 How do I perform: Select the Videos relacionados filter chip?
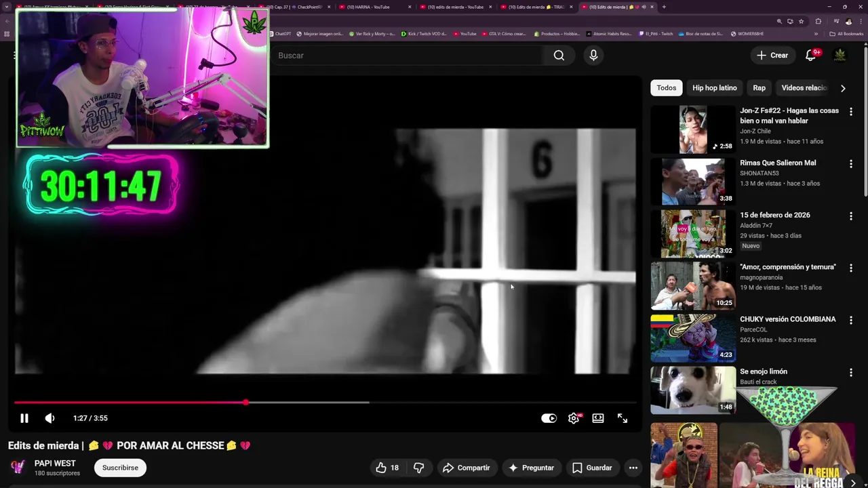click(x=804, y=88)
